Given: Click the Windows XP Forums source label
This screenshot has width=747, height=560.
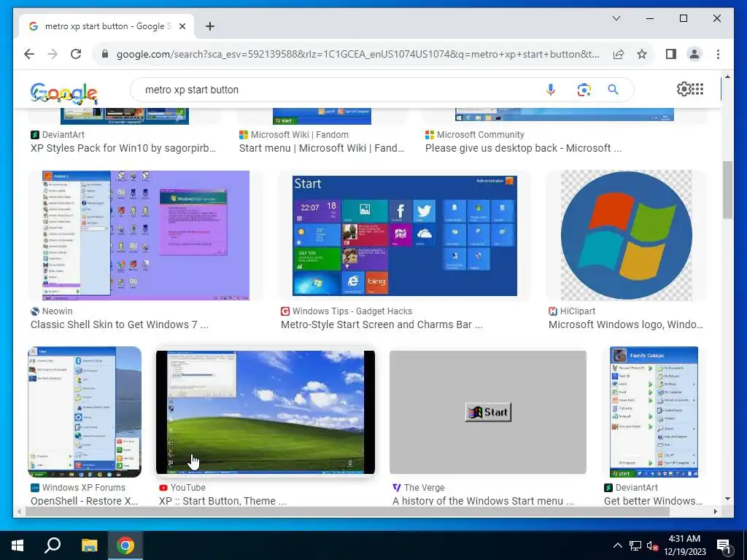Looking at the screenshot, I should pos(83,488).
